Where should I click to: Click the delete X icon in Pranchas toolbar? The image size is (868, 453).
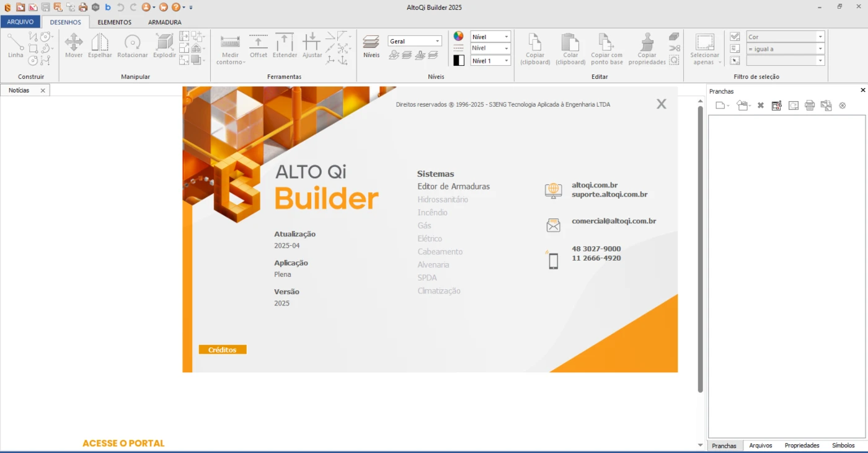point(761,105)
